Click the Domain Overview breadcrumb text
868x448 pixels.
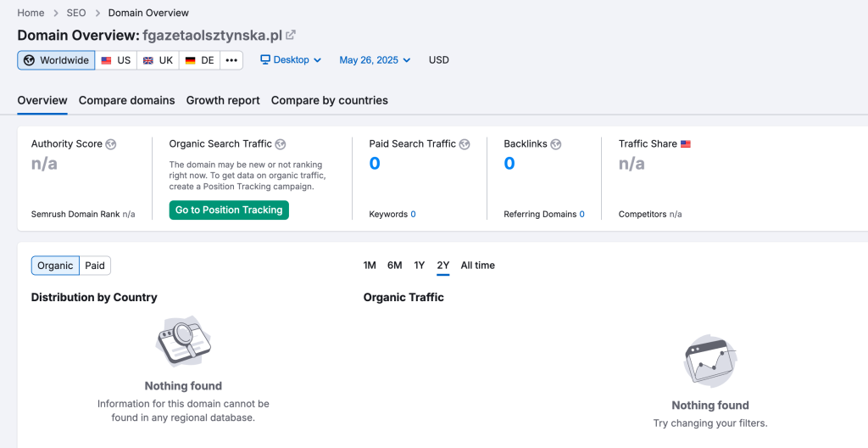[x=148, y=13]
